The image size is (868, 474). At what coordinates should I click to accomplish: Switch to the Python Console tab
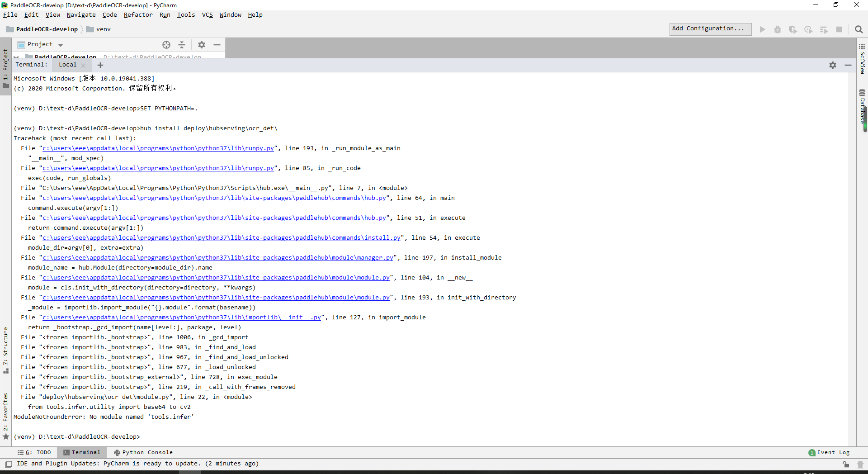[x=143, y=452]
